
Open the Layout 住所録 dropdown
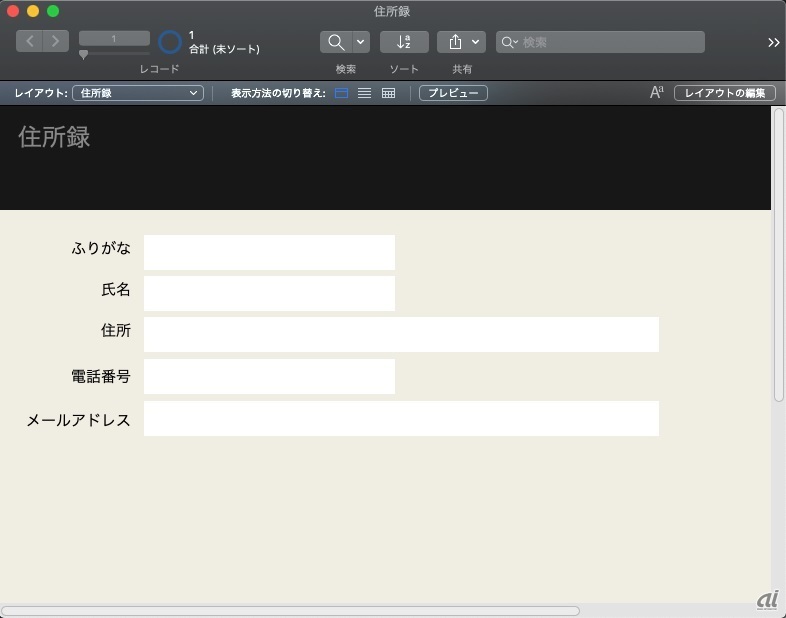(x=138, y=93)
